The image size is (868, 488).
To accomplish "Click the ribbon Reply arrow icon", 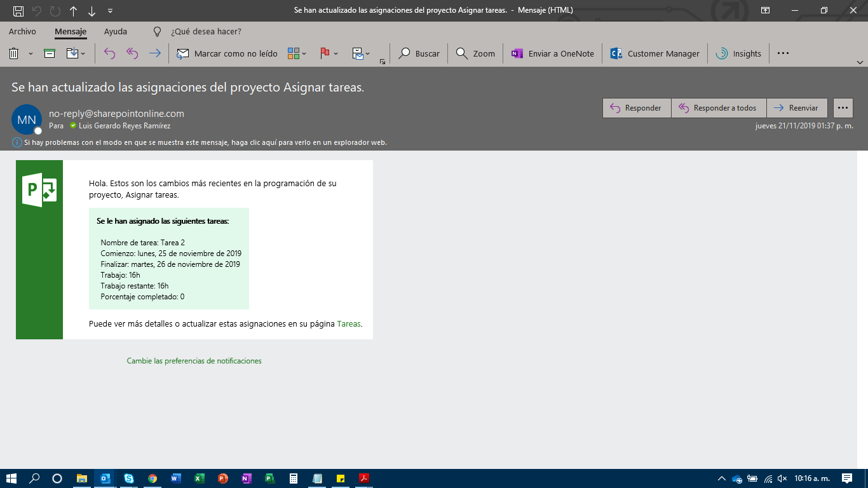I will click(x=109, y=53).
